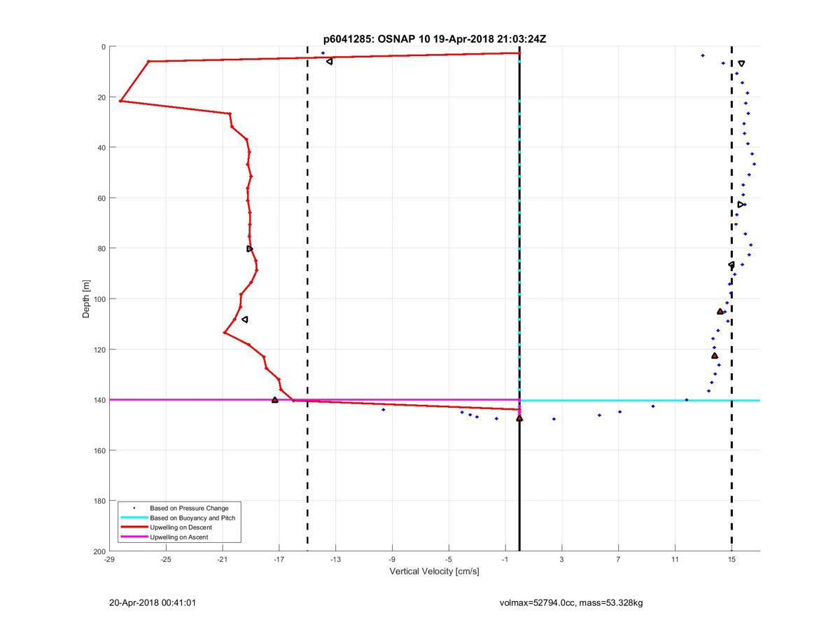Click the red line swatch in legend
840x620 pixels.
click(133, 528)
